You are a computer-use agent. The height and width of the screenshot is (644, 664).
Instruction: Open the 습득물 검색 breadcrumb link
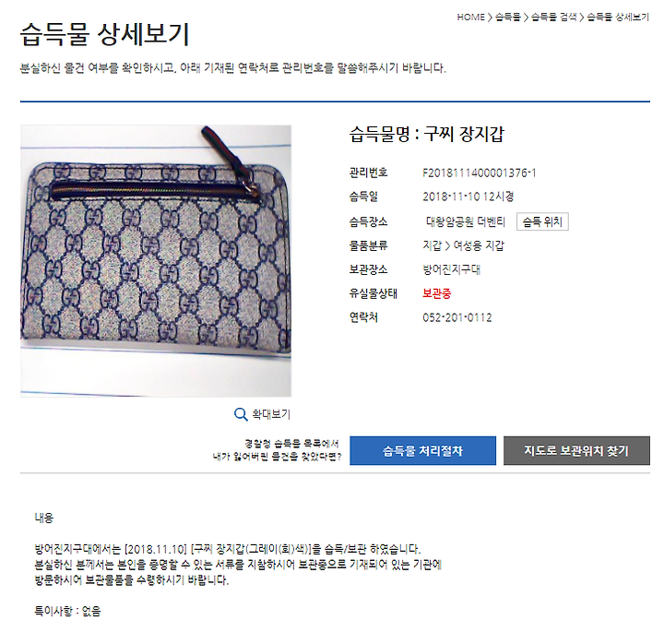click(554, 17)
